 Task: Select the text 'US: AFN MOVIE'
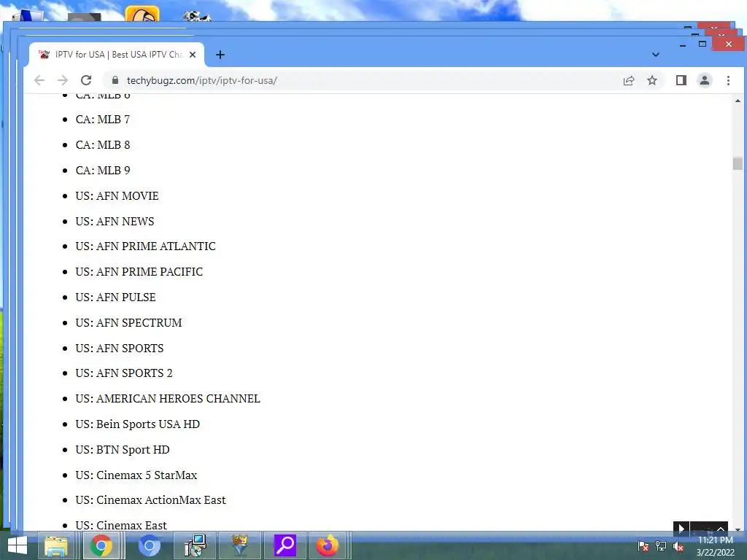117,195
